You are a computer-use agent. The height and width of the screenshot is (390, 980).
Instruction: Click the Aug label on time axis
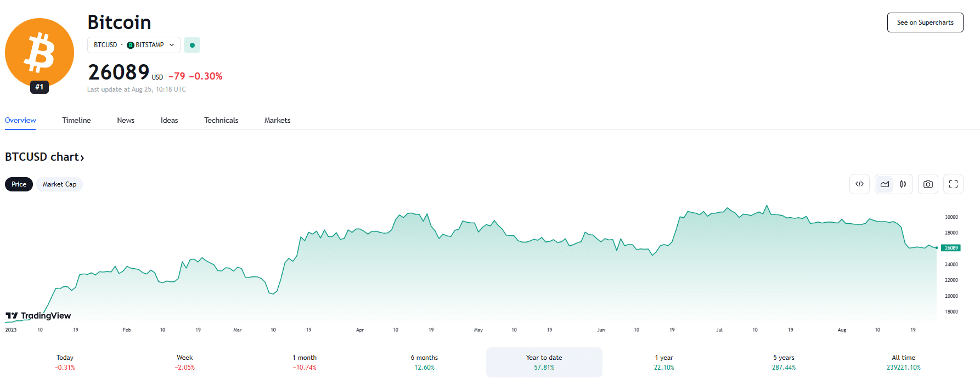click(x=842, y=330)
